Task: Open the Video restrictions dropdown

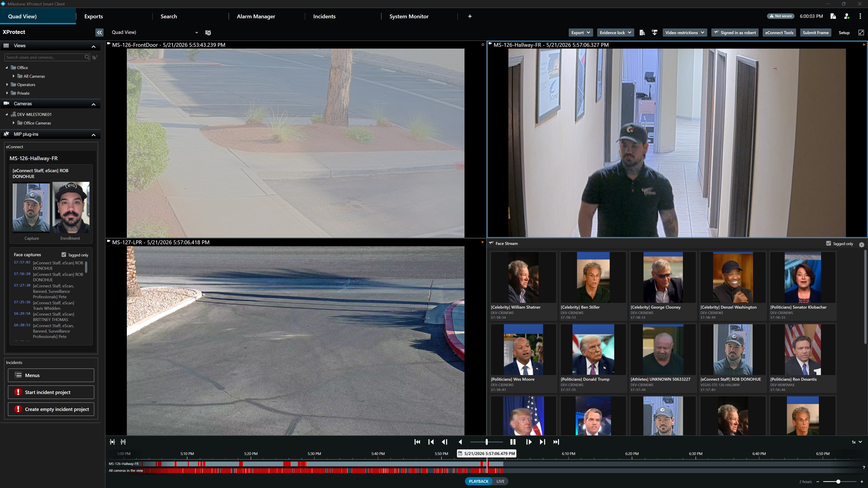Action: point(685,33)
